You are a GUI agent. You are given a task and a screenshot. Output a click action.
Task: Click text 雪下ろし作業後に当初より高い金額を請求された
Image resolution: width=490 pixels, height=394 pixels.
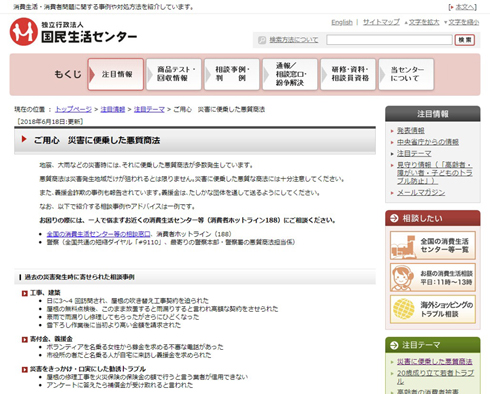114,325
